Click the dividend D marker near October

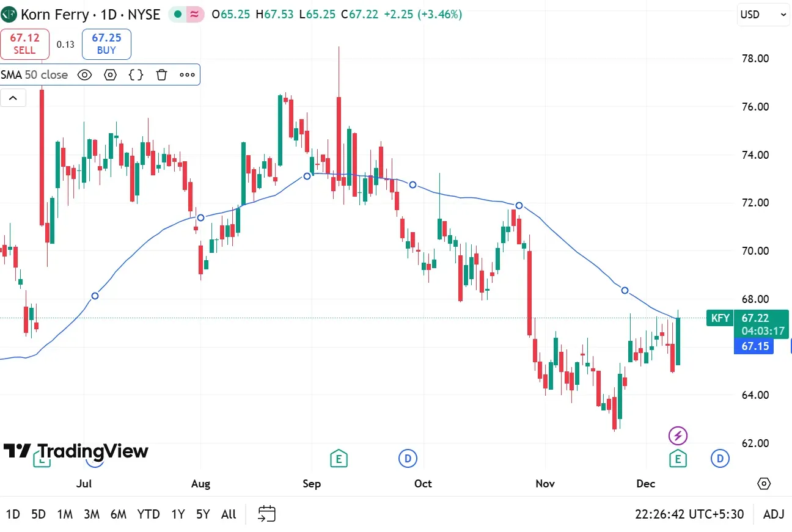coord(408,458)
